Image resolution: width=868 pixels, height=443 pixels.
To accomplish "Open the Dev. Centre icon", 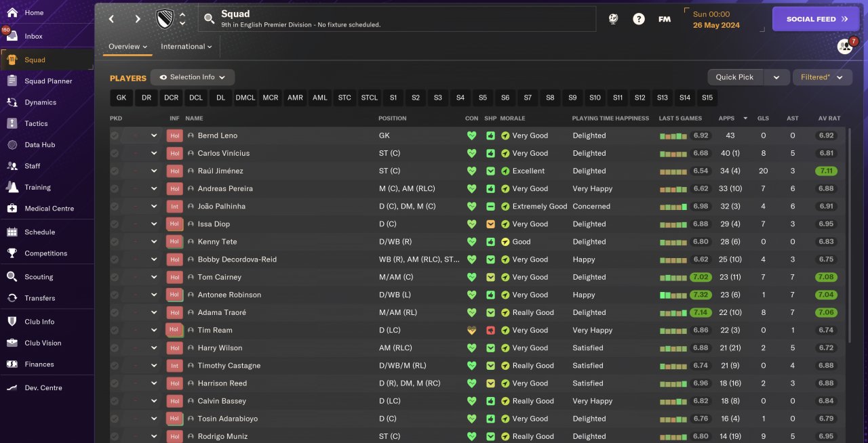I will pyautogui.click(x=12, y=387).
